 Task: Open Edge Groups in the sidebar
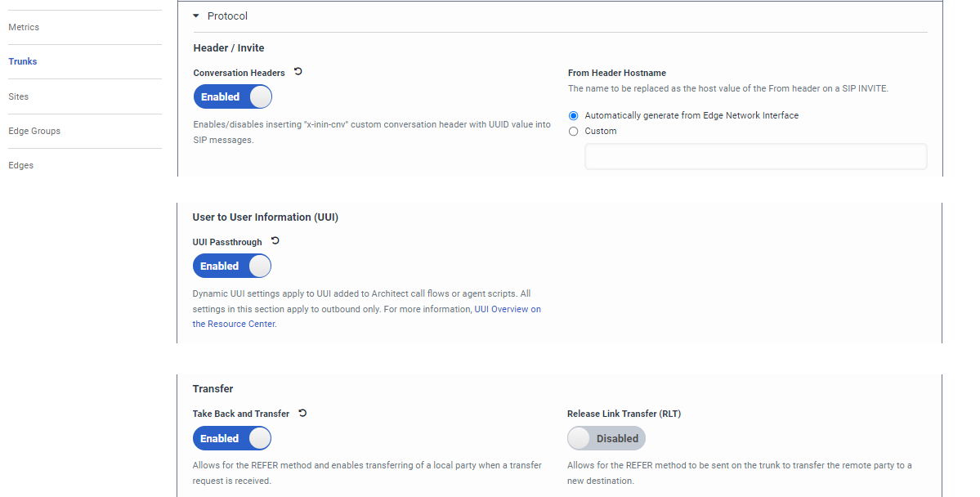pos(34,131)
